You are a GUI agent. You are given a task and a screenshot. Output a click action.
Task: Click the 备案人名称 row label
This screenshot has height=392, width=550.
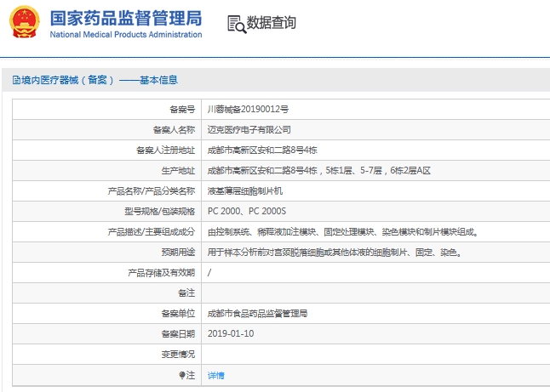click(x=174, y=129)
